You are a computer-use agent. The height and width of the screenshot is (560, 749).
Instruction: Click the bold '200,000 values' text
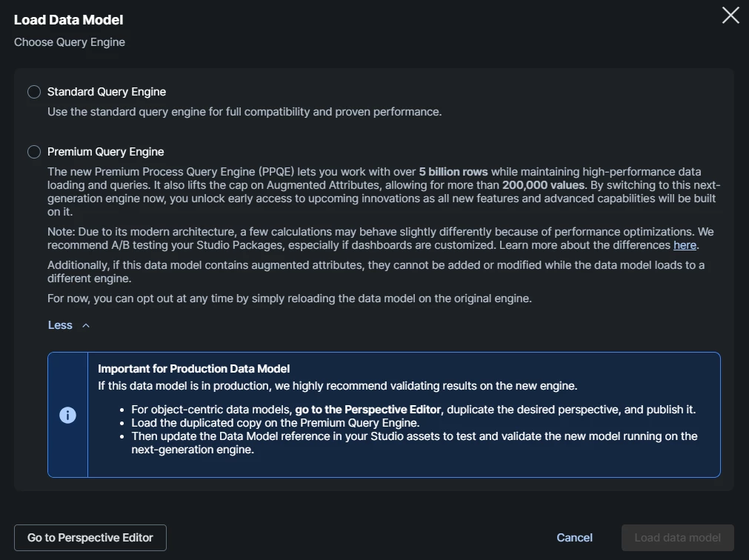[x=545, y=185]
